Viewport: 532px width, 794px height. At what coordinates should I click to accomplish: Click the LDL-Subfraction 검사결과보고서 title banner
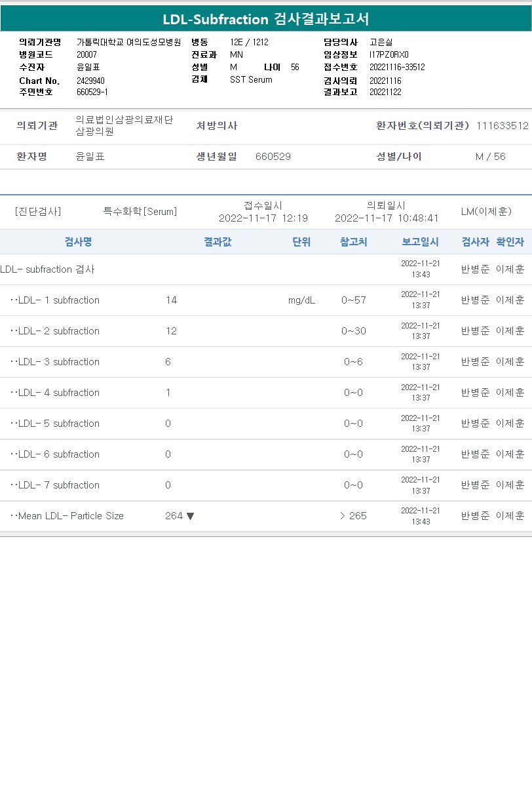coord(266,19)
